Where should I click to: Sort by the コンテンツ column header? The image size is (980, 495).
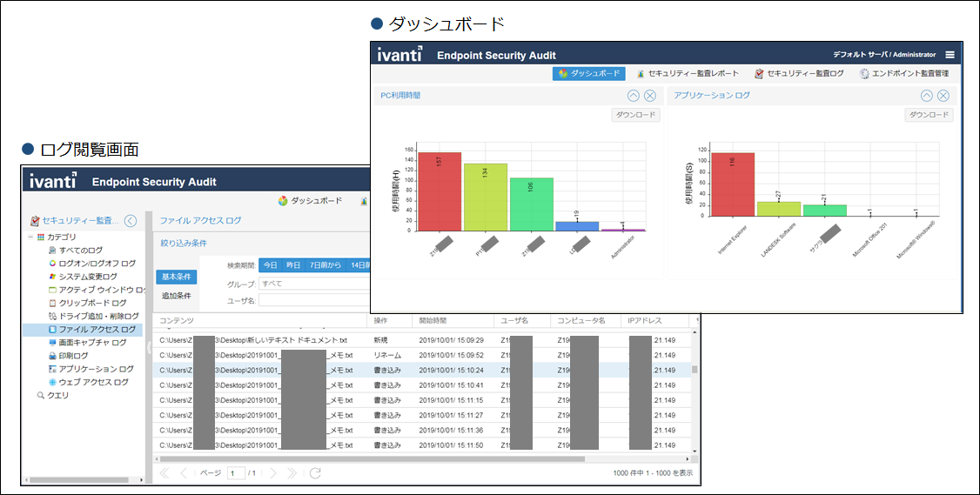(x=259, y=321)
